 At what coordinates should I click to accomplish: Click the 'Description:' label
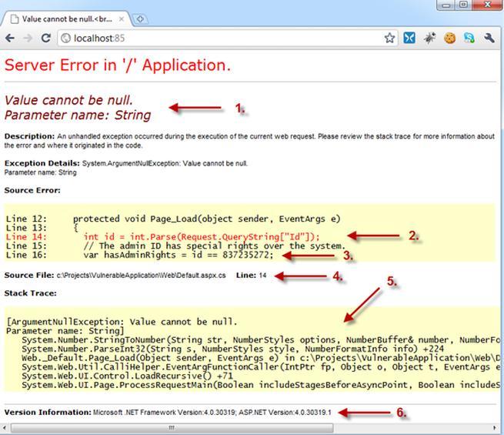click(29, 136)
